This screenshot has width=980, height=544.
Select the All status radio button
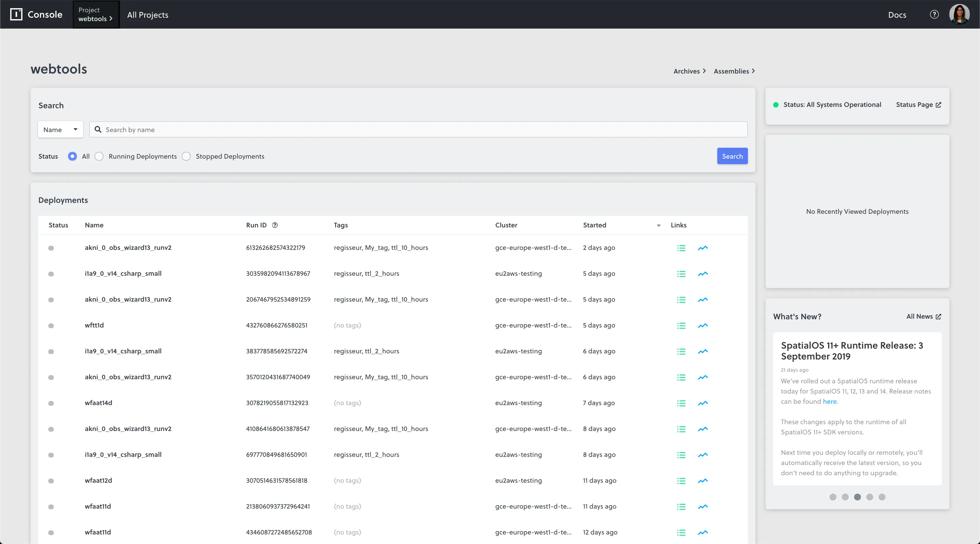[72, 157]
